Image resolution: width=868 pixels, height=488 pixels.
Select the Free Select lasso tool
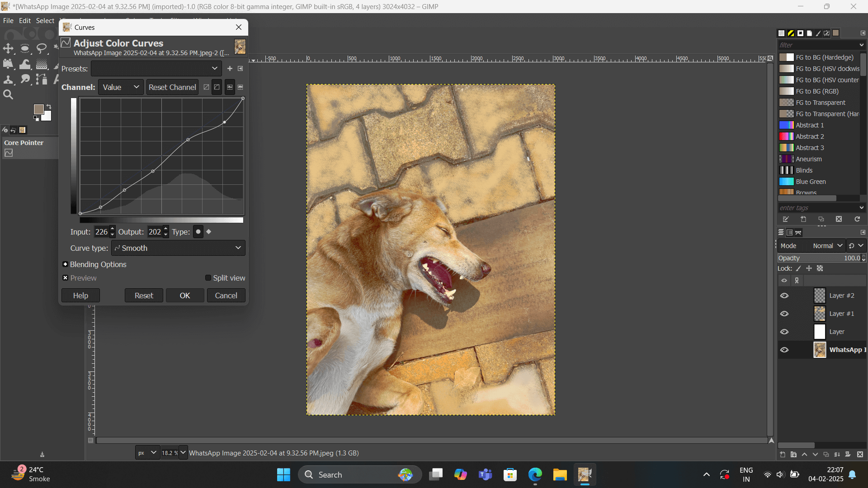tap(42, 48)
